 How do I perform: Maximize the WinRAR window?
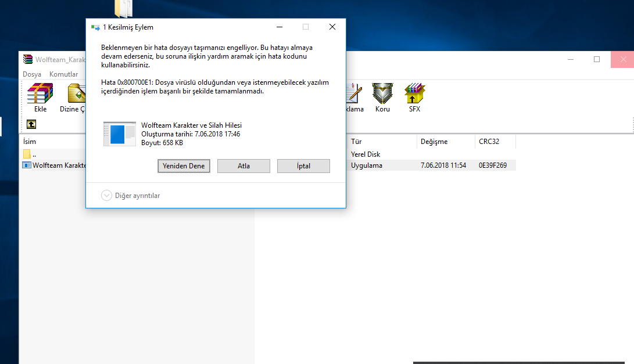point(597,59)
